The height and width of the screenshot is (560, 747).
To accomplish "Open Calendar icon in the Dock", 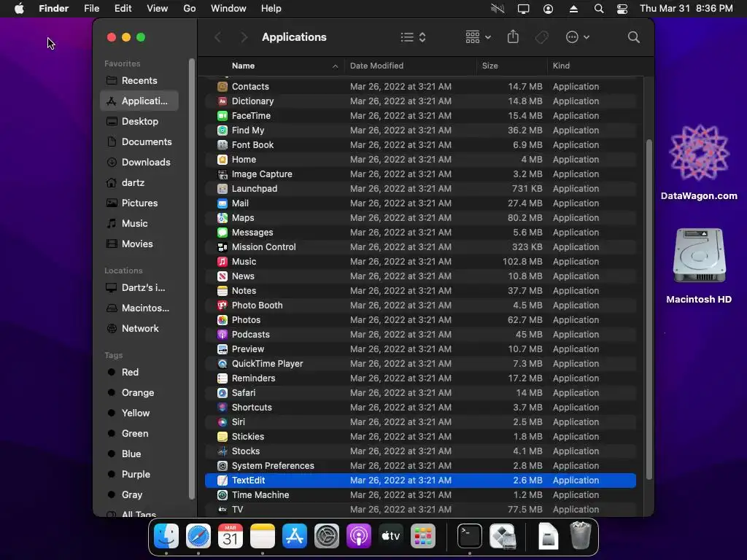I will click(231, 536).
